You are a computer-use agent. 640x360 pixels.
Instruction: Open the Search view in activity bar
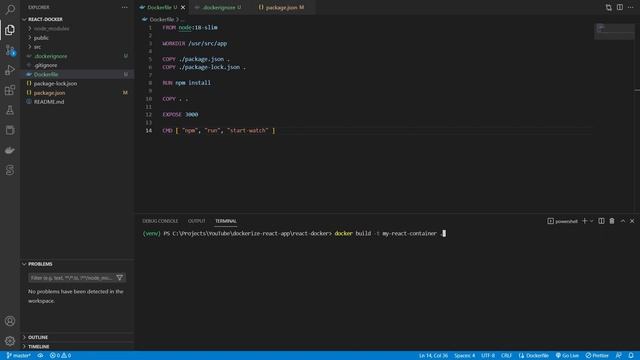[10, 9]
